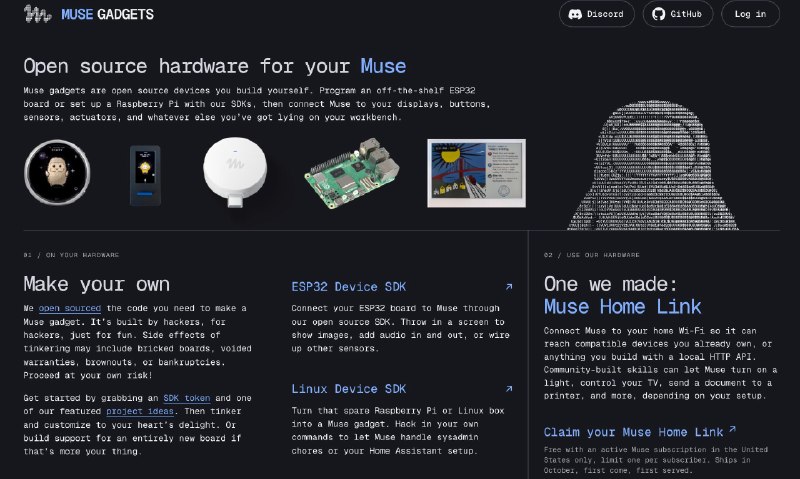
Task: Click '02 / USE OUR HARDWARE' section label
Action: (x=591, y=255)
